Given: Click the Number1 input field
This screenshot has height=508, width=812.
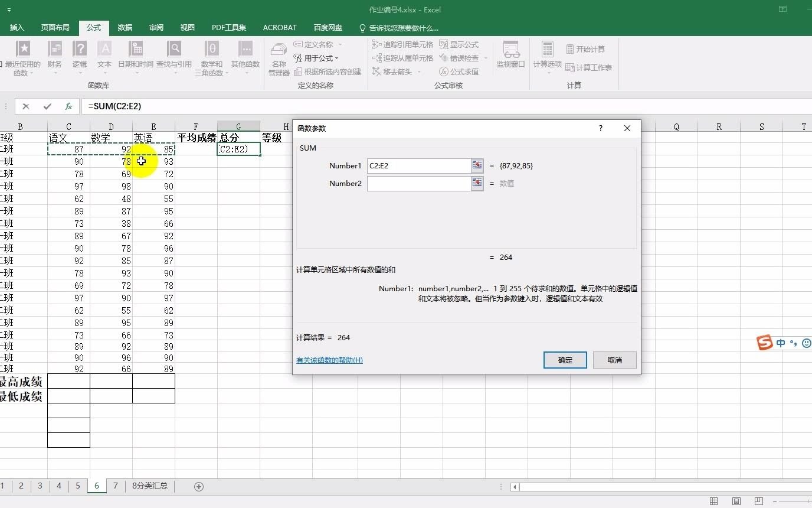Looking at the screenshot, I should pos(418,166).
